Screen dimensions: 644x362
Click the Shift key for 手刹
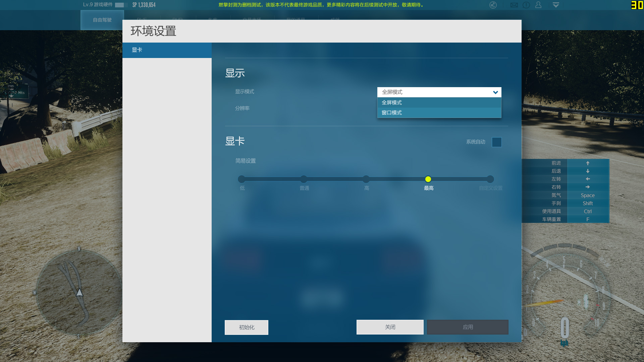(588, 203)
